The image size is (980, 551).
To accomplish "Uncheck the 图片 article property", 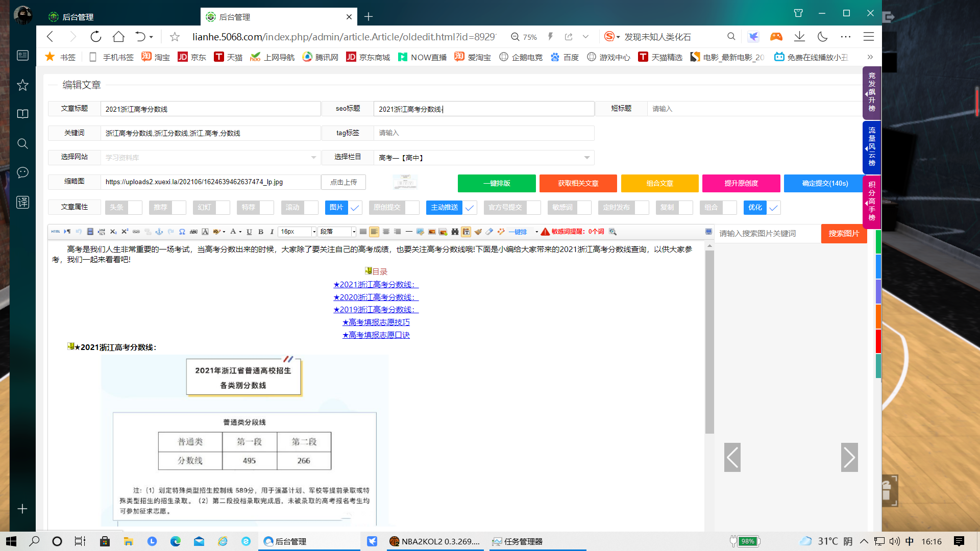I will tap(355, 208).
